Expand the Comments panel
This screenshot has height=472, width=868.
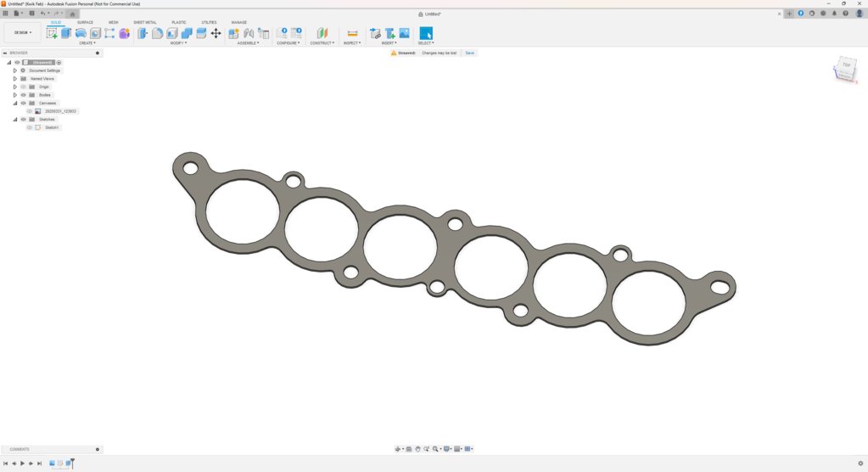[98, 449]
